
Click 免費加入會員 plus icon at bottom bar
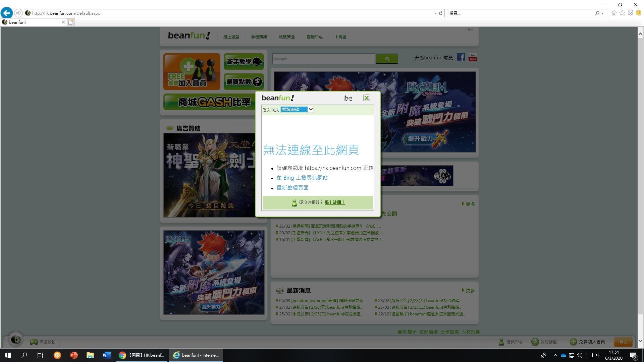pos(573,342)
